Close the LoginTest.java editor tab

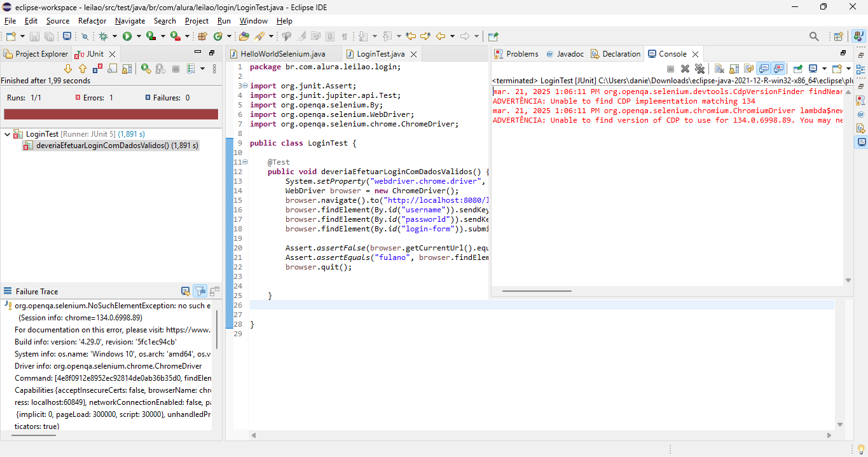click(413, 55)
